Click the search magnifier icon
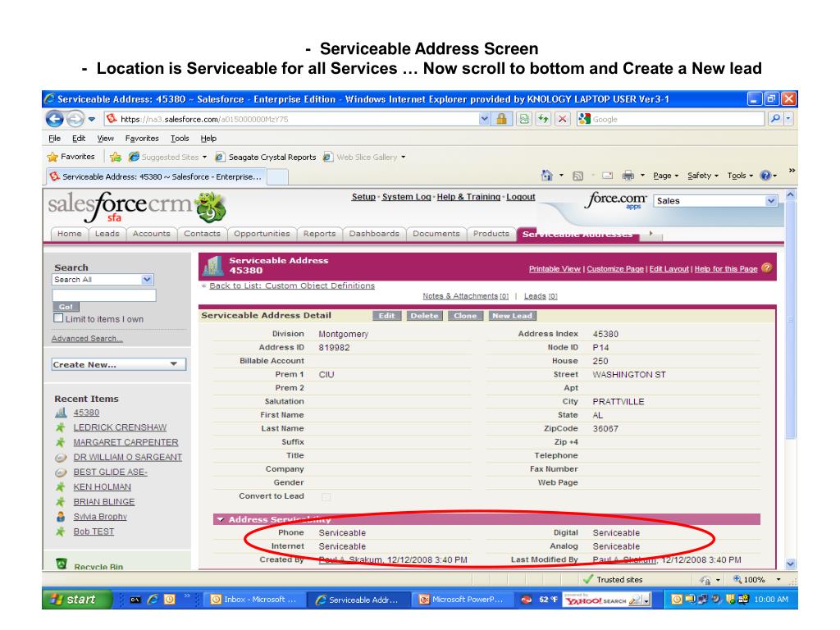The height and width of the screenshot is (630, 840). tap(774, 119)
